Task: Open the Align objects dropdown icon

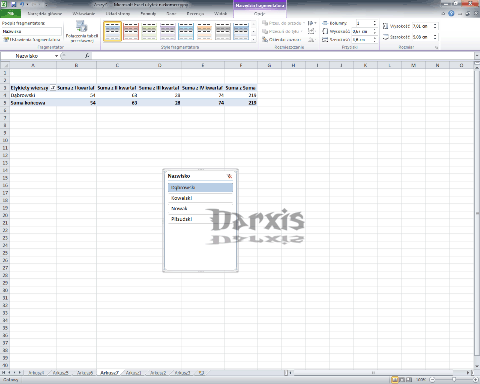Action: pos(312,23)
